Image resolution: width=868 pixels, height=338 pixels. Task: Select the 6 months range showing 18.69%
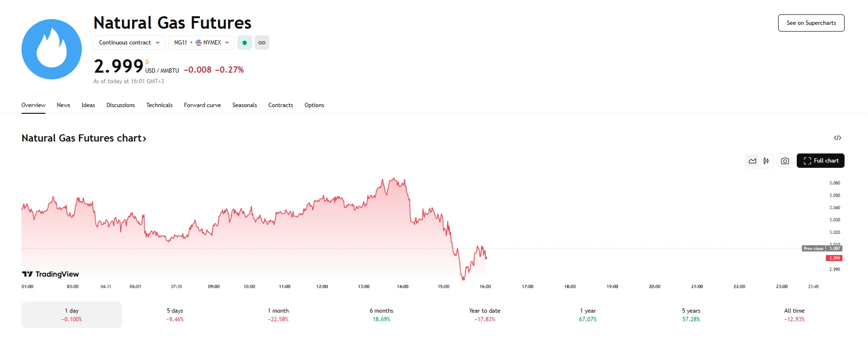381,314
